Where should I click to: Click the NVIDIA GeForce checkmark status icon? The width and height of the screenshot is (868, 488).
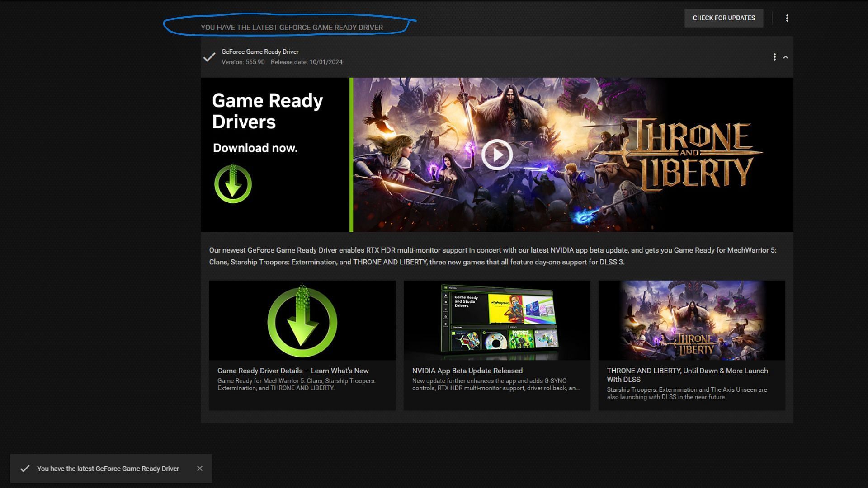point(209,56)
